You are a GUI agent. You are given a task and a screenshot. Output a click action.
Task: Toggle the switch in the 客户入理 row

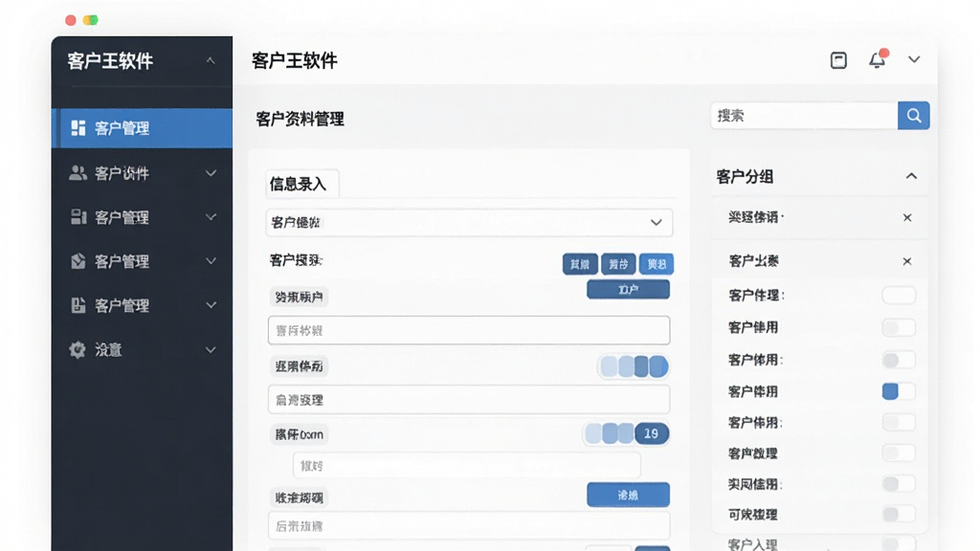(x=899, y=543)
